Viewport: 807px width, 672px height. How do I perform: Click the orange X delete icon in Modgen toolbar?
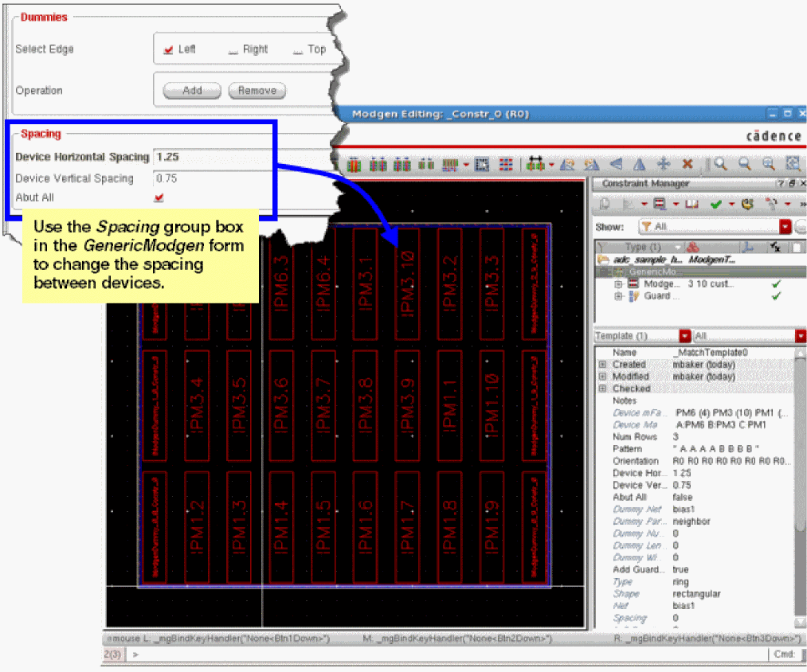pyautogui.click(x=687, y=164)
